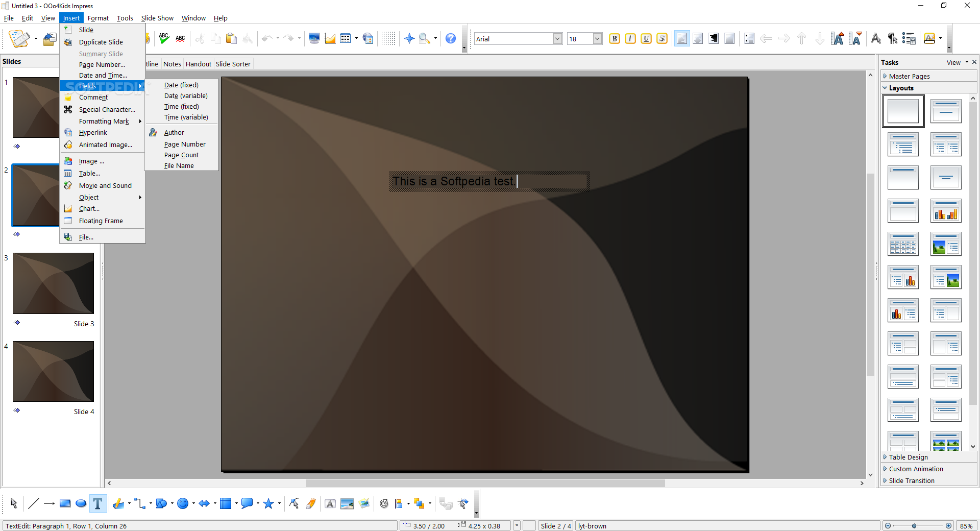Open the font size dropdown
Image resolution: width=980 pixels, height=531 pixels.
598,38
